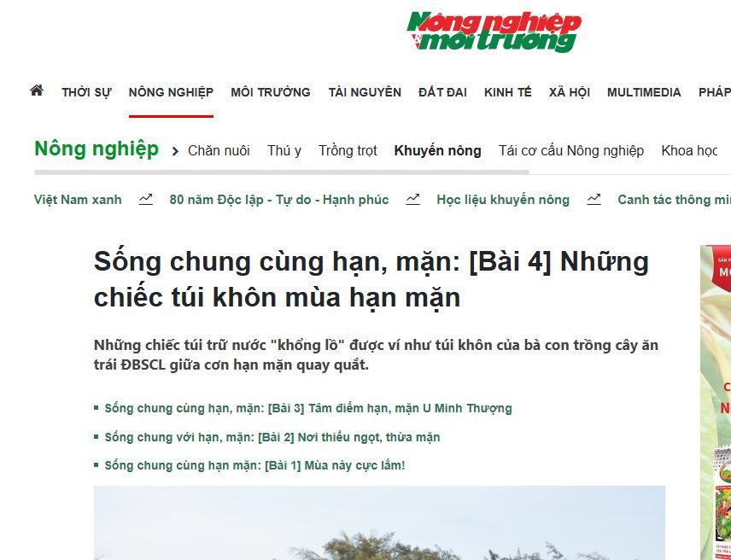Switch to the Khuyến nông subcategory

point(437,150)
